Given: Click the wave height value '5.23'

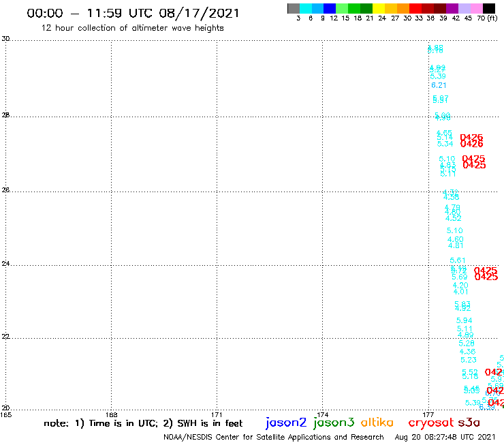Looking at the screenshot, I should (469, 360).
